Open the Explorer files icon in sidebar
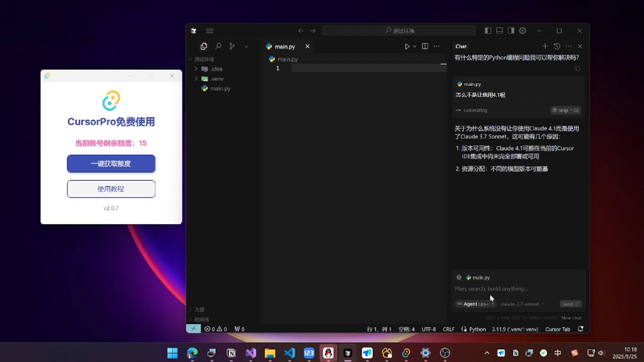This screenshot has width=644, height=362. pyautogui.click(x=204, y=46)
